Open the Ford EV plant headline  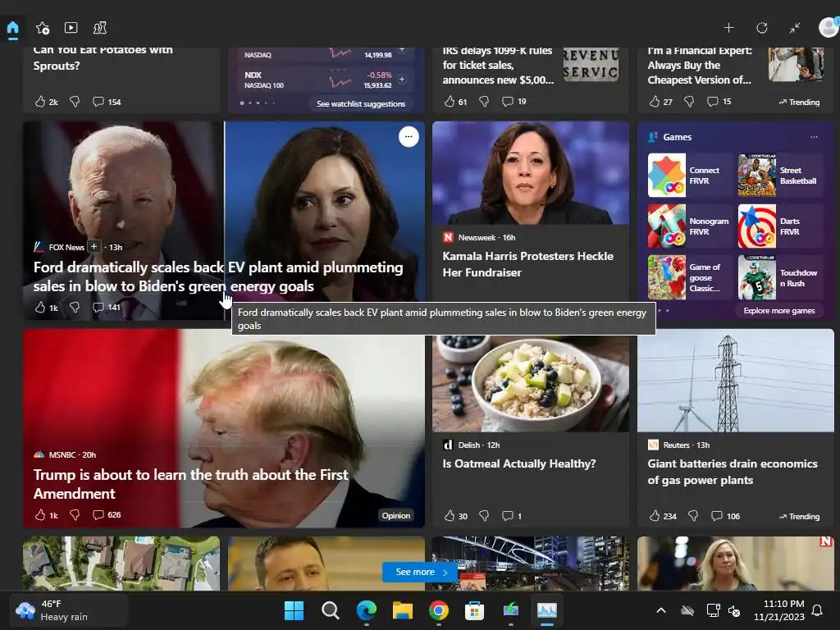218,276
